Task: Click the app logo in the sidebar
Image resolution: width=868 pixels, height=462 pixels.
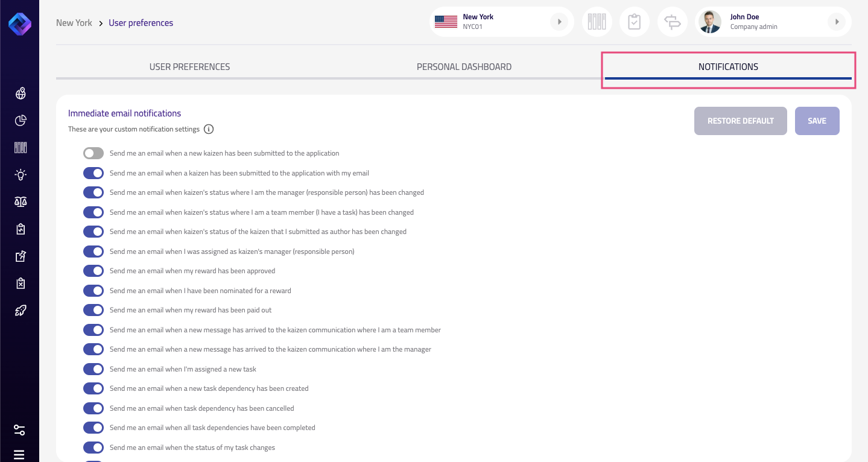Action: point(19,24)
